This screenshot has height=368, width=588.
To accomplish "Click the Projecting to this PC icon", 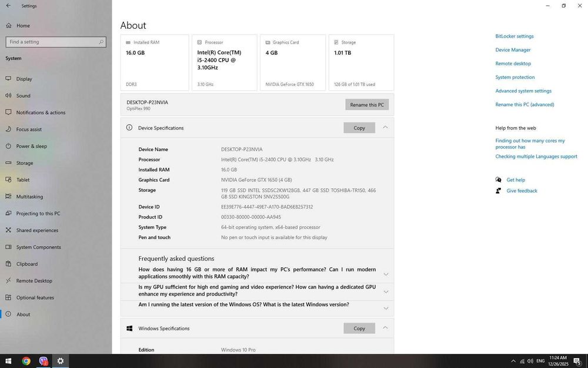I will click(8, 213).
